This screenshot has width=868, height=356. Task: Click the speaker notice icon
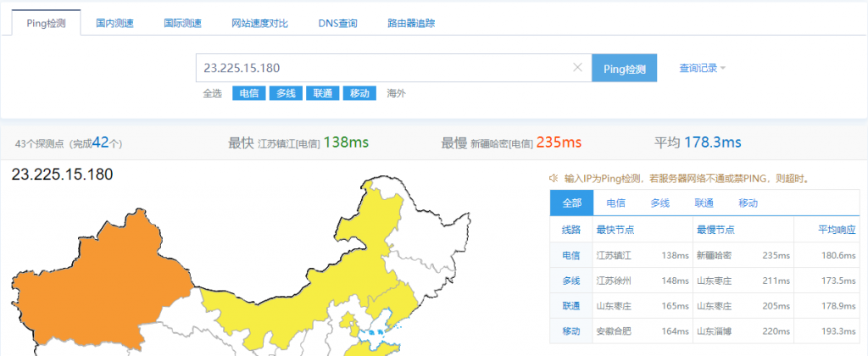click(x=553, y=178)
